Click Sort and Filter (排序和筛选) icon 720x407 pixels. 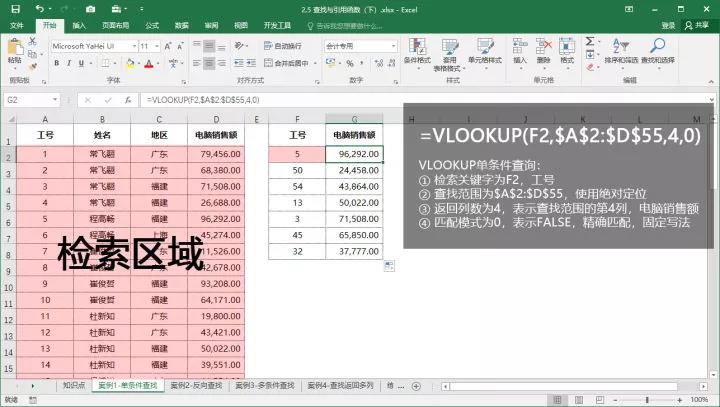[x=625, y=52]
